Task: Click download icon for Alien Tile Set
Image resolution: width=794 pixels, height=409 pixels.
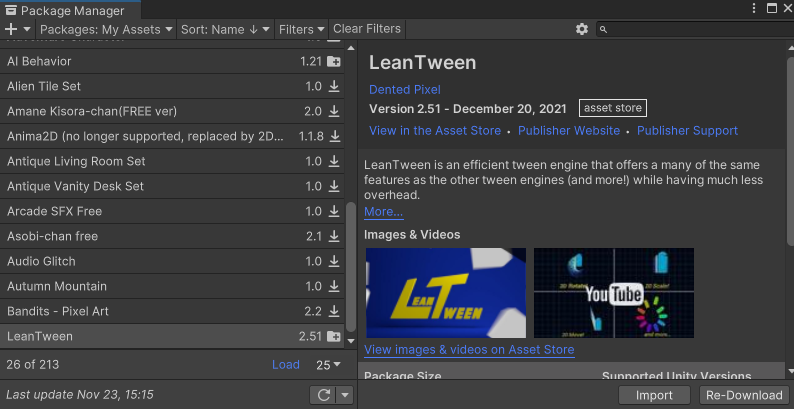Action: pyautogui.click(x=334, y=87)
